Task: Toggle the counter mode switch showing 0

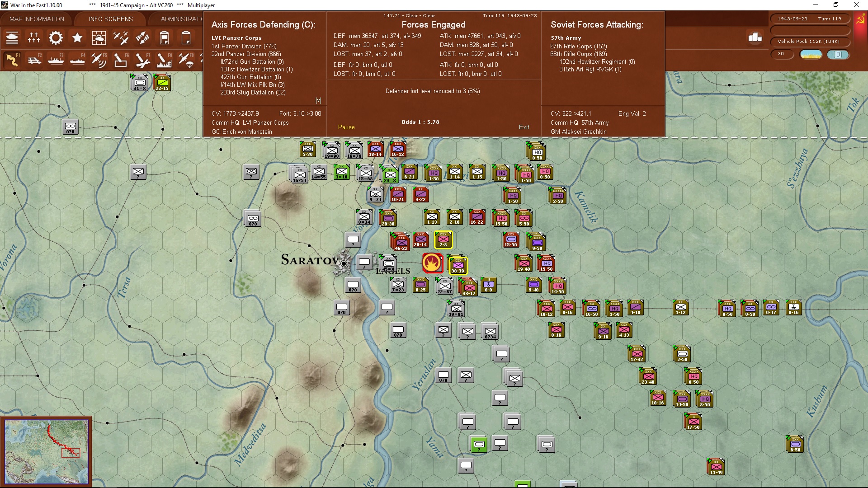Action: click(839, 54)
